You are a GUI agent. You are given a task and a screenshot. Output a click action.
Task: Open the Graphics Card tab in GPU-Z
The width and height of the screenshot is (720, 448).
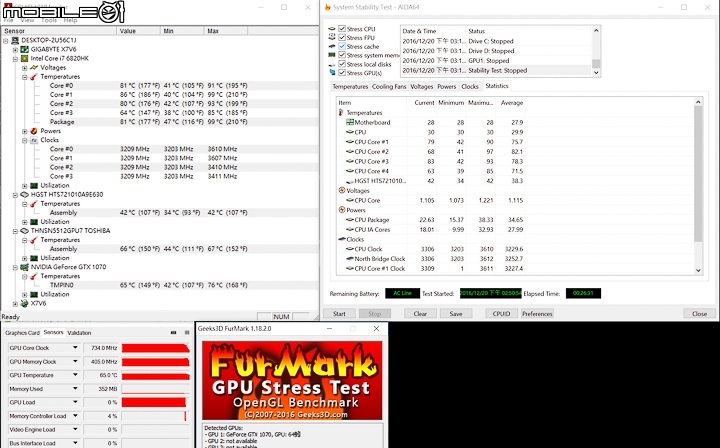click(x=22, y=333)
